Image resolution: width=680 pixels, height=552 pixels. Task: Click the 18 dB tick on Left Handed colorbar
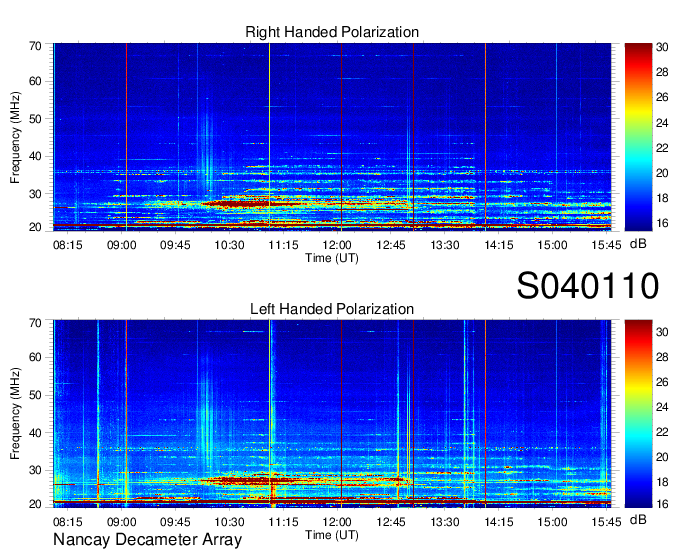[662, 482]
